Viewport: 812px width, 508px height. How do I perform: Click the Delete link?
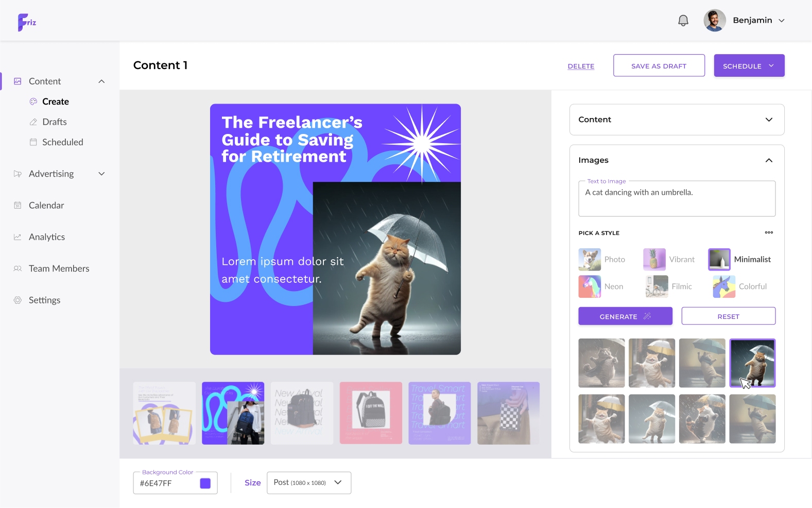[x=581, y=66]
